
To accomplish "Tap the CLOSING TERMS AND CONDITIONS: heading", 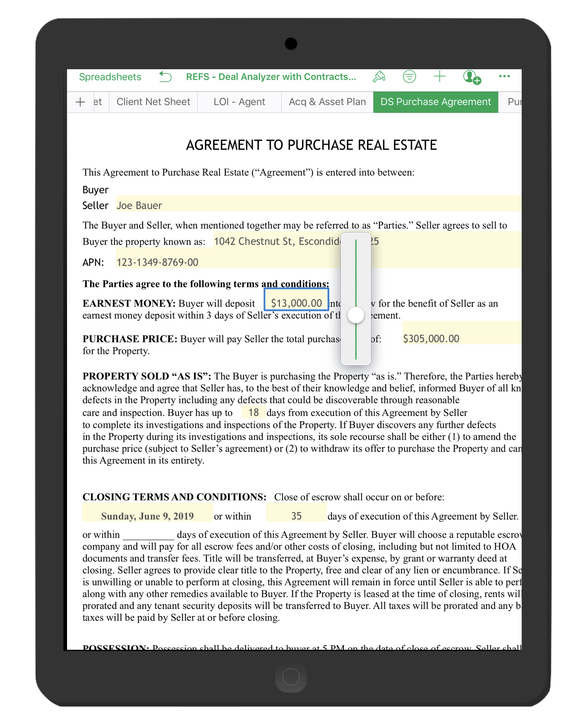I will pos(175,497).
